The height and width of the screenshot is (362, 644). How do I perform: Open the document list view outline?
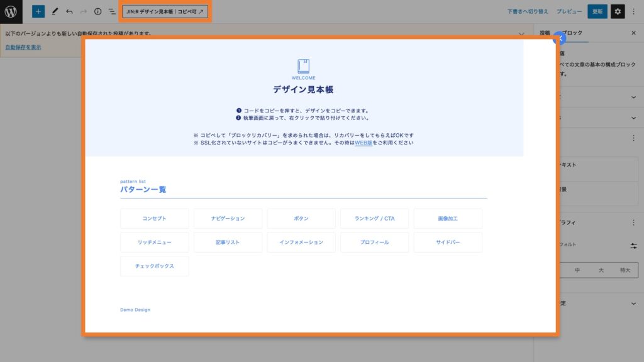pos(113,11)
